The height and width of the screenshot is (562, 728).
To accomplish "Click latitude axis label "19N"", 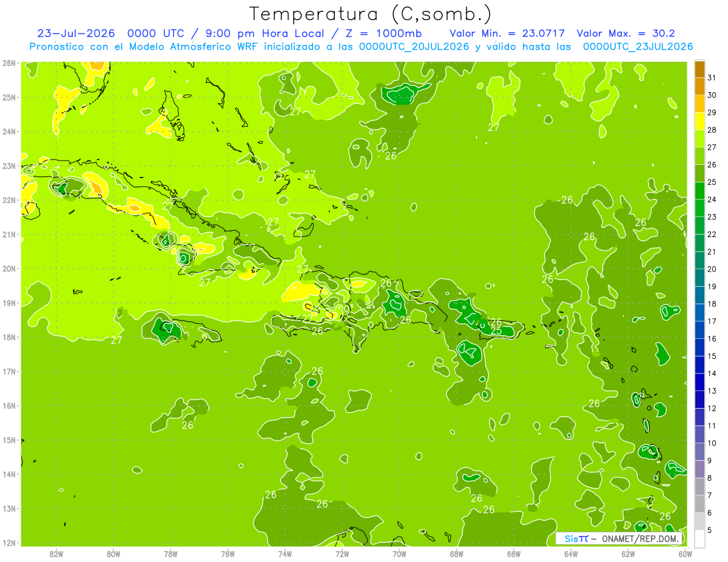I will point(9,303).
